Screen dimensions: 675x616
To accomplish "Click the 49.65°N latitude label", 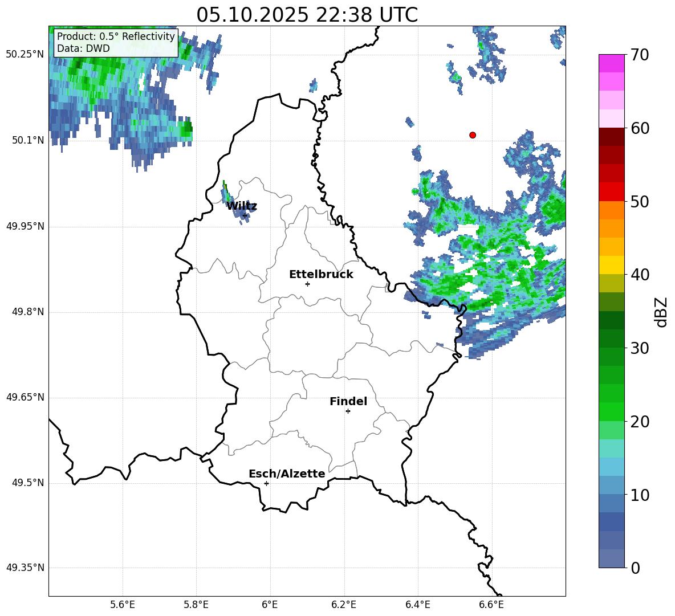I will pyautogui.click(x=25, y=397).
